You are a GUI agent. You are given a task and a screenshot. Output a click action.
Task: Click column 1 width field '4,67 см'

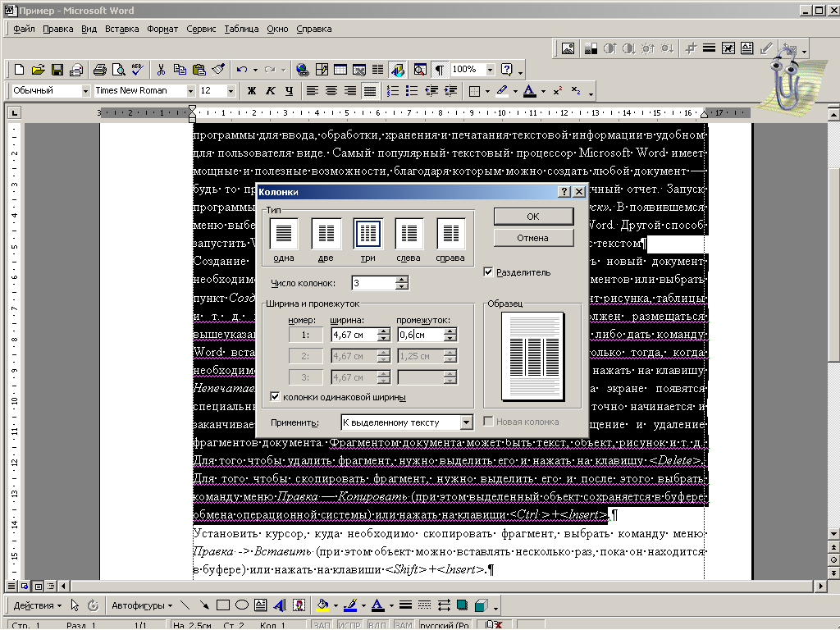(354, 335)
